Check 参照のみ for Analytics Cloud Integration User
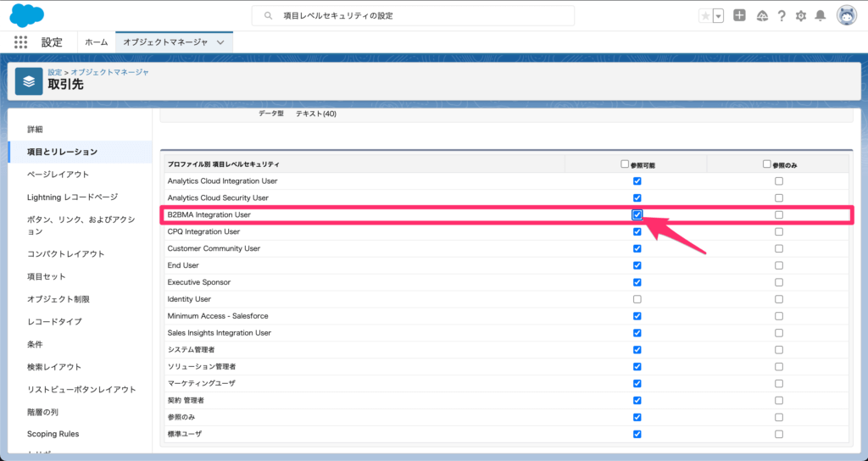This screenshot has width=868, height=461. tap(779, 181)
